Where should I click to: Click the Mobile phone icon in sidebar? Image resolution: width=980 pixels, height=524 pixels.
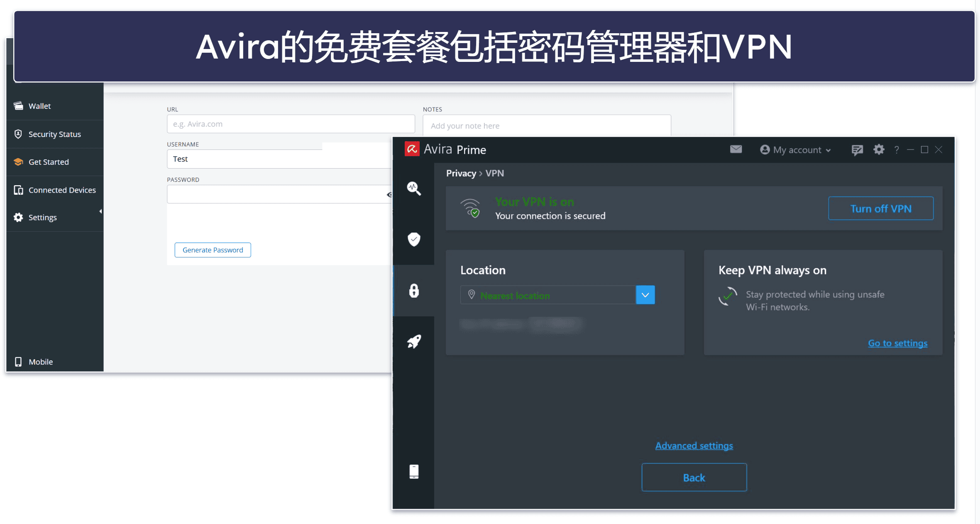pyautogui.click(x=18, y=362)
